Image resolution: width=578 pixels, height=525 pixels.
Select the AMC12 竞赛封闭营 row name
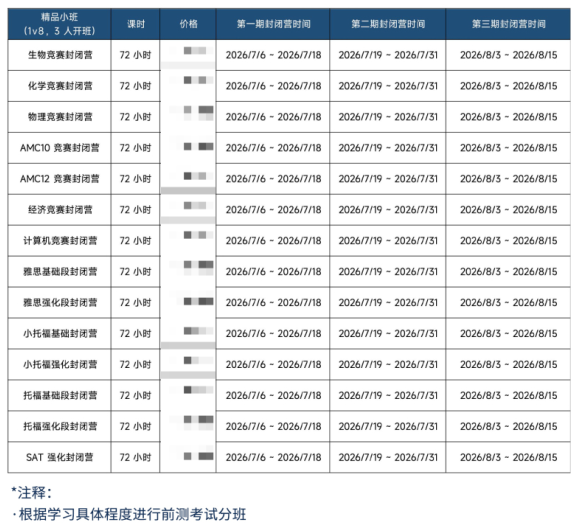click(x=60, y=179)
